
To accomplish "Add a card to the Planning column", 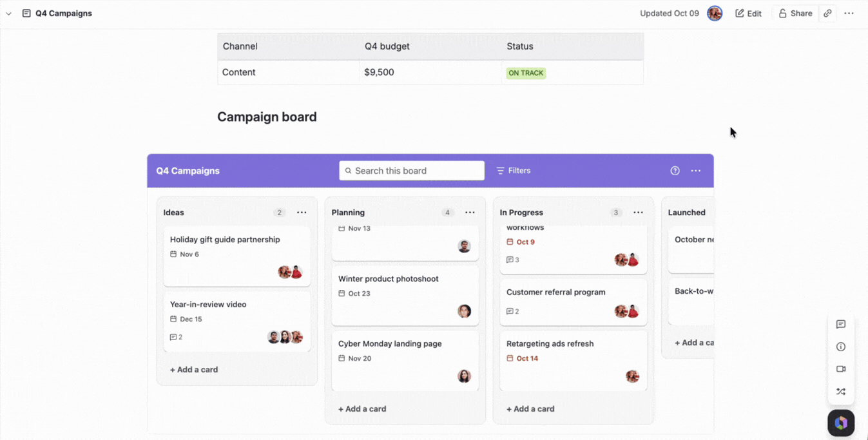I will (x=362, y=409).
